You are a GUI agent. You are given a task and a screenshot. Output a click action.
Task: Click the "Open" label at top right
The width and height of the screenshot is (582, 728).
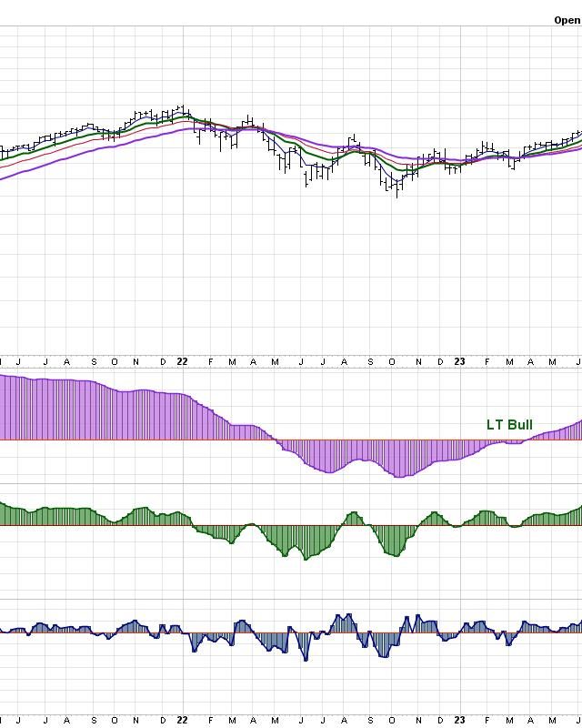click(x=567, y=20)
